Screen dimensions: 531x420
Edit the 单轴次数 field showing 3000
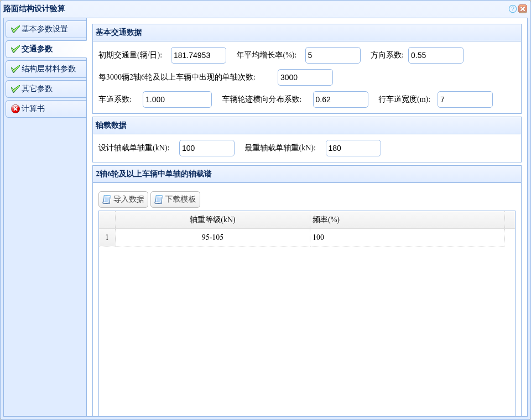coord(305,77)
